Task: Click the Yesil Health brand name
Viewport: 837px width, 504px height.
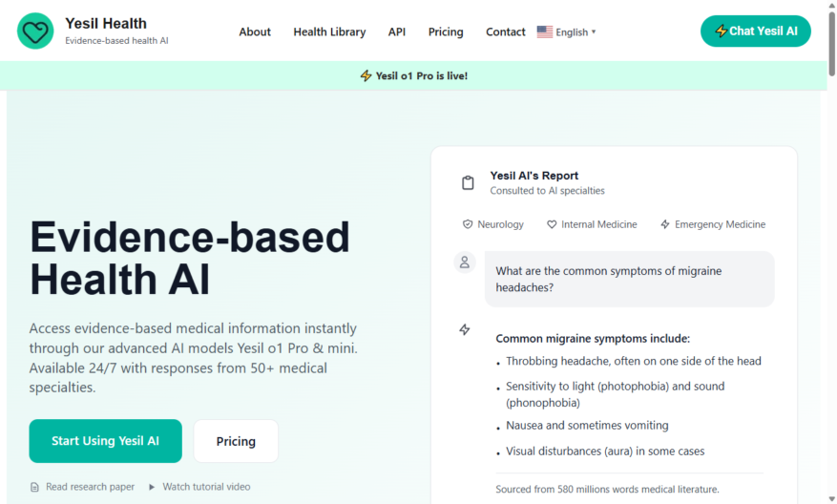Action: [x=106, y=24]
